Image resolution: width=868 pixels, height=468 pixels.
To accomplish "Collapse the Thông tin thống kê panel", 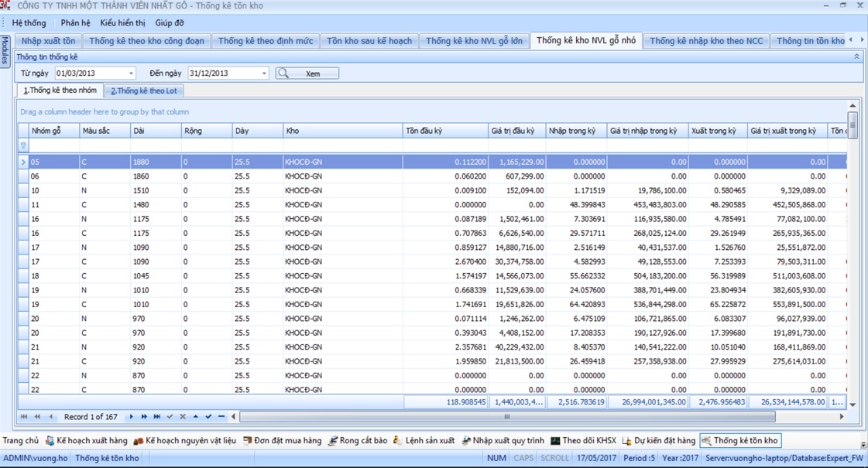I will click(856, 56).
